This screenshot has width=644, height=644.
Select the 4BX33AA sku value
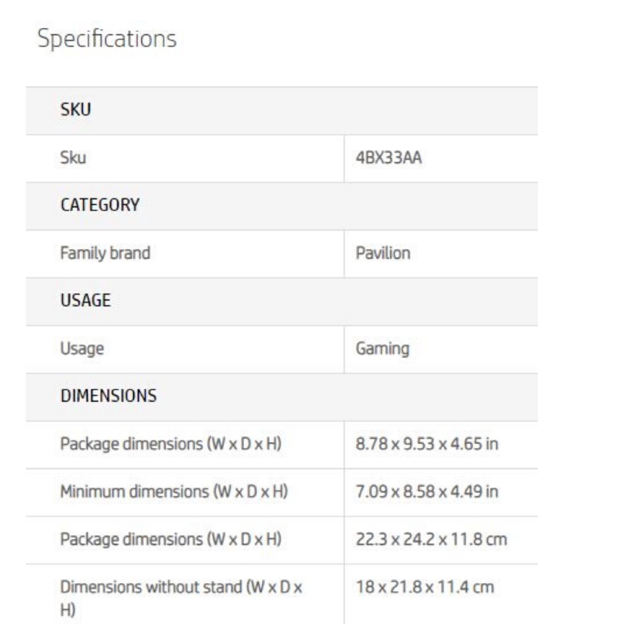click(x=389, y=158)
